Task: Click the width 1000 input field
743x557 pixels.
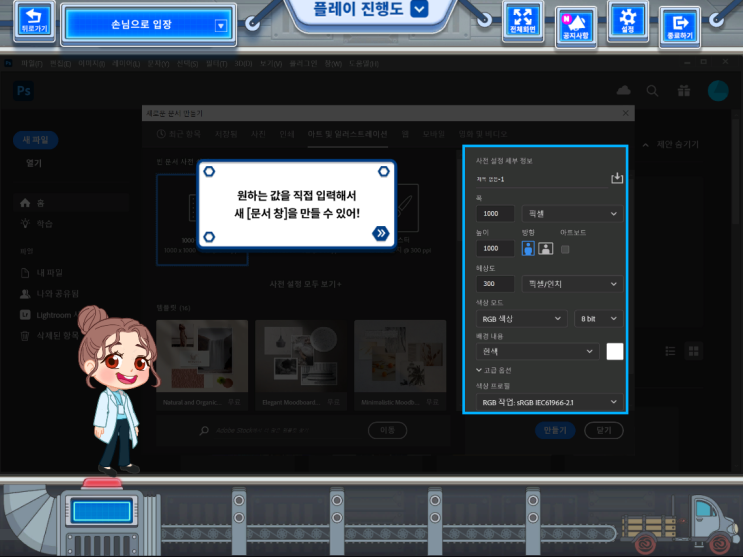Action: click(495, 214)
